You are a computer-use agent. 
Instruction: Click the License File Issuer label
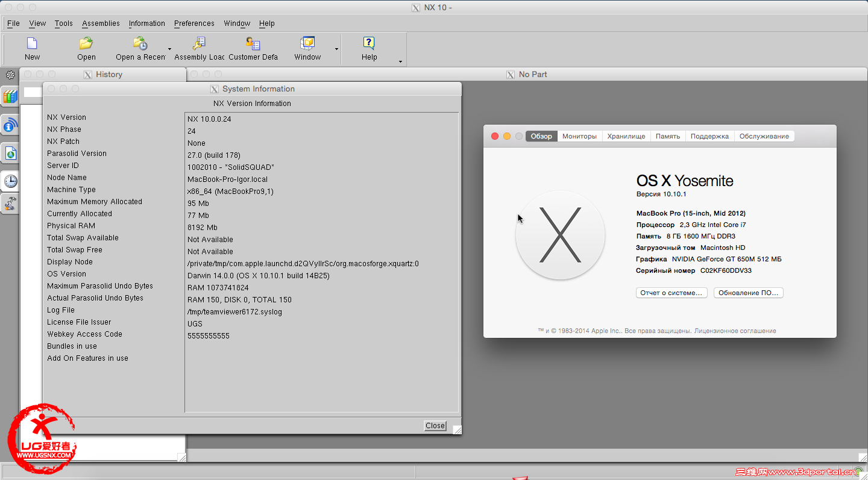(x=79, y=322)
